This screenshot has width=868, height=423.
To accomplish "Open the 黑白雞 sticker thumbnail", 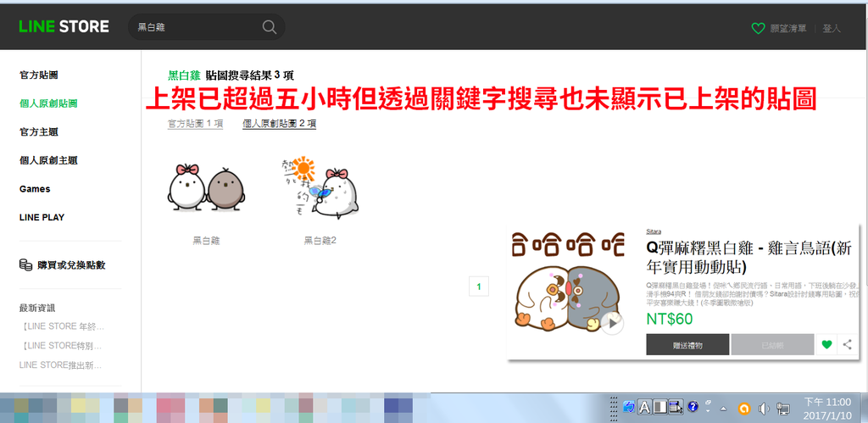I will click(x=206, y=187).
